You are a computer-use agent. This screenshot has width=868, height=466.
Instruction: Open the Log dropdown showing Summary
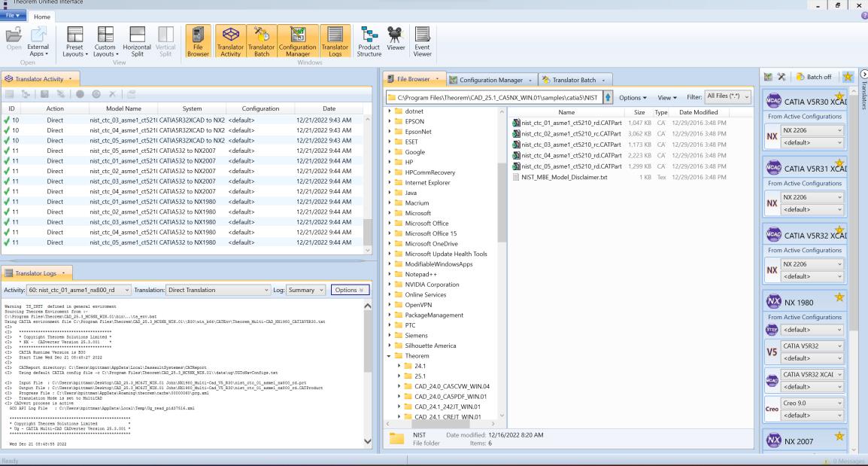305,290
